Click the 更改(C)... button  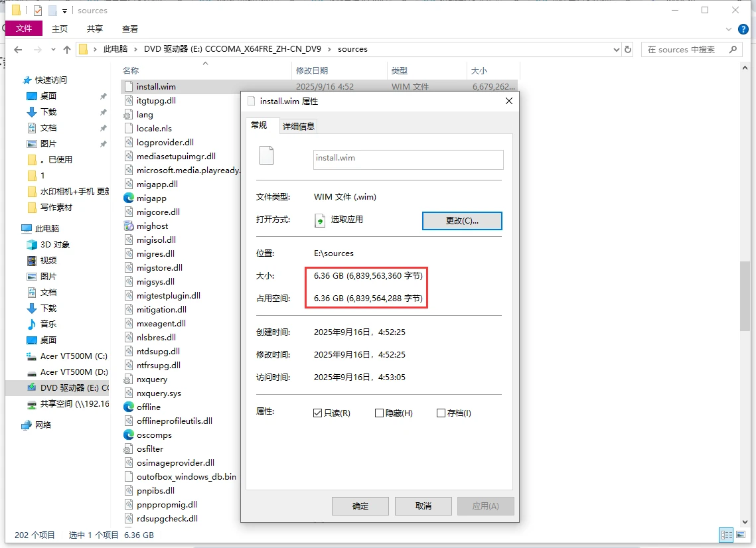coord(462,221)
